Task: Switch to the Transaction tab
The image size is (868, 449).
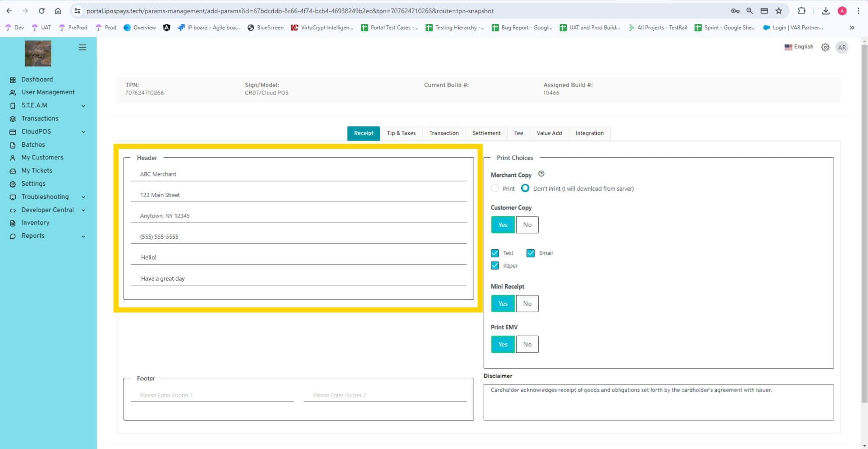Action: 444,133
